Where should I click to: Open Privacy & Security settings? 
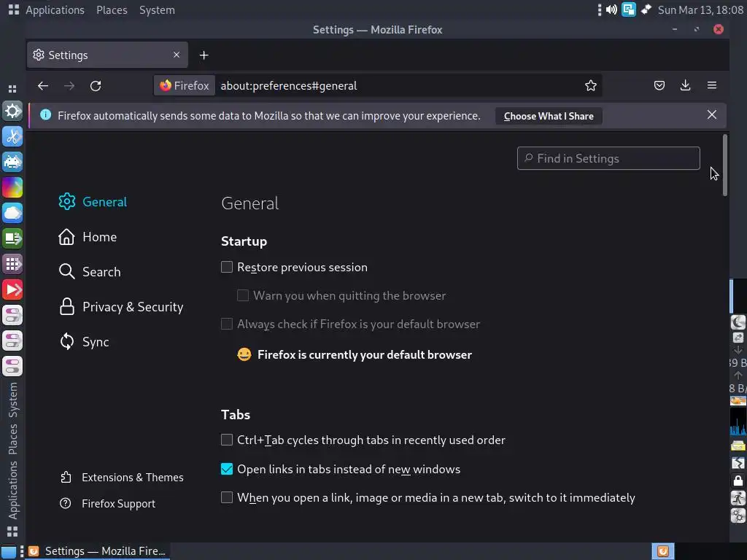point(121,307)
